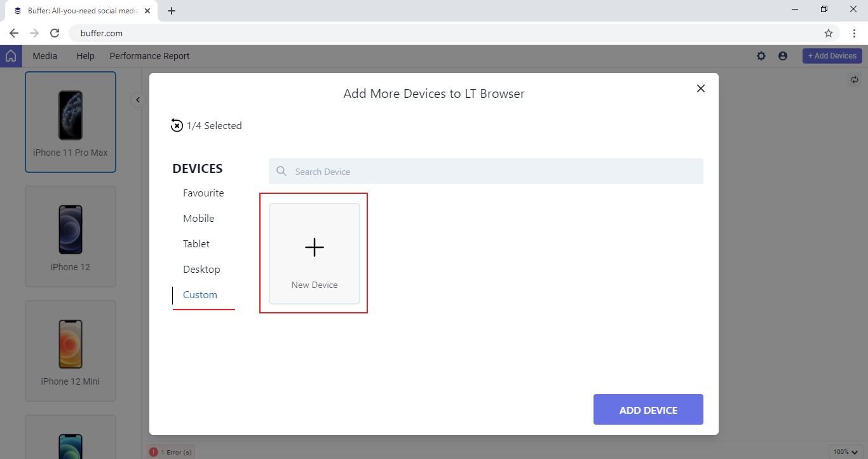The height and width of the screenshot is (459, 868).
Task: Close the Add More Devices dialog
Action: [x=701, y=88]
